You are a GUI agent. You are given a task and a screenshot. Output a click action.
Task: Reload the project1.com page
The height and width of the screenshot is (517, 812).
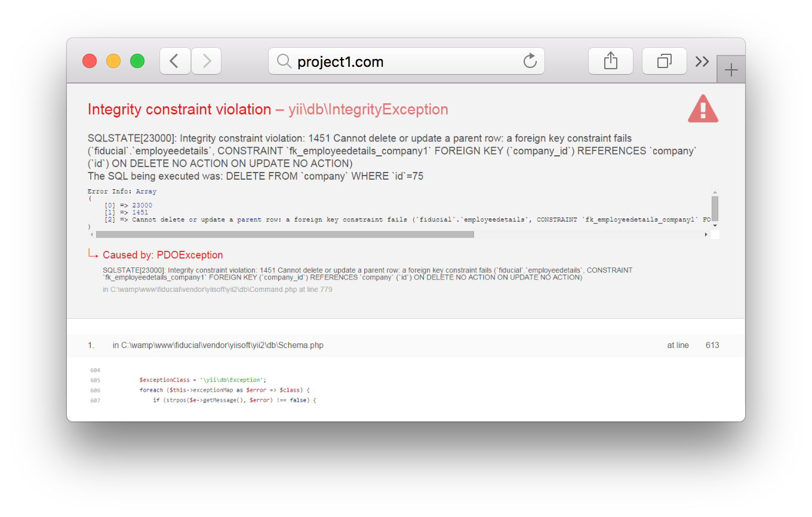[x=530, y=61]
